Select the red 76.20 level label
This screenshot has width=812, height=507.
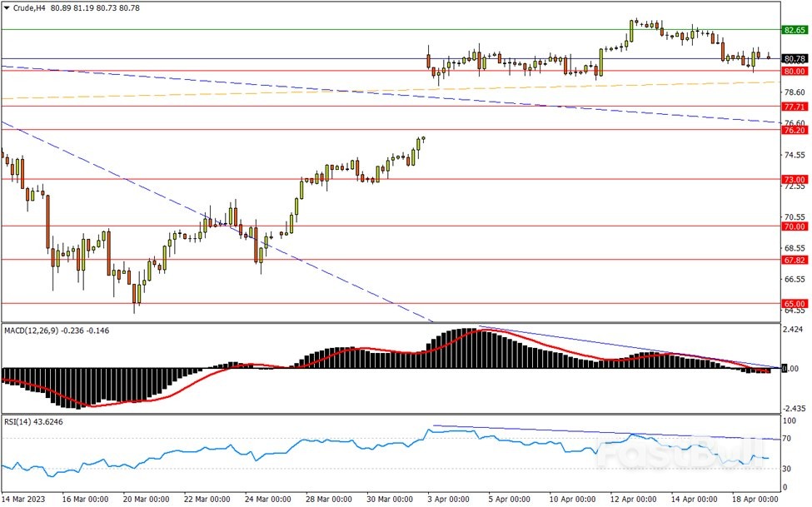794,131
